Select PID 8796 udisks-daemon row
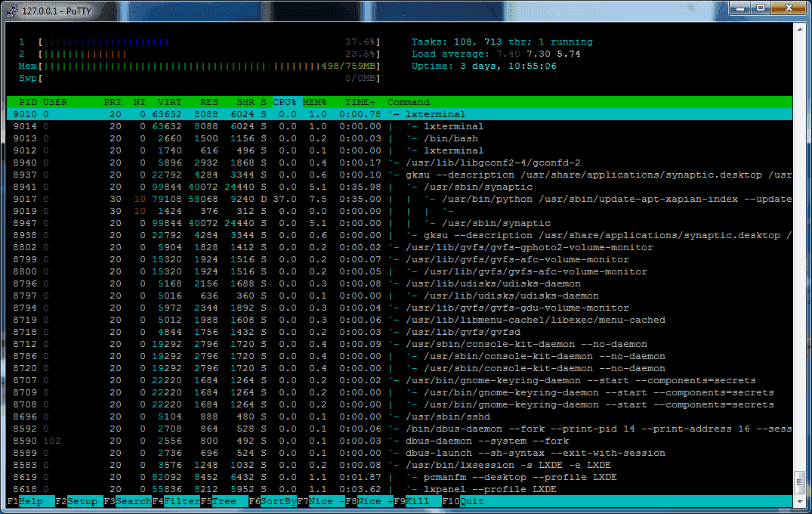 (400, 283)
